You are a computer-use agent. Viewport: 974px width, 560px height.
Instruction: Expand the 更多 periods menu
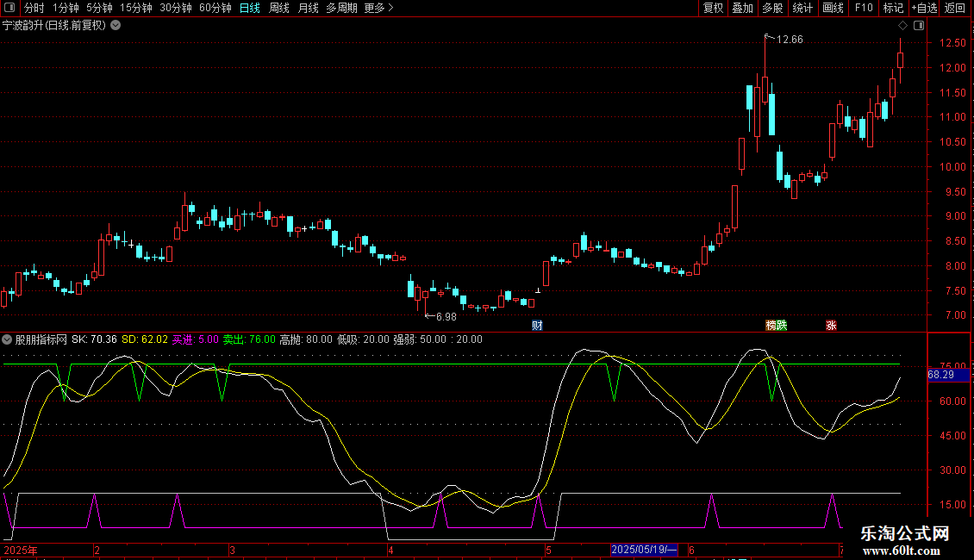(378, 9)
